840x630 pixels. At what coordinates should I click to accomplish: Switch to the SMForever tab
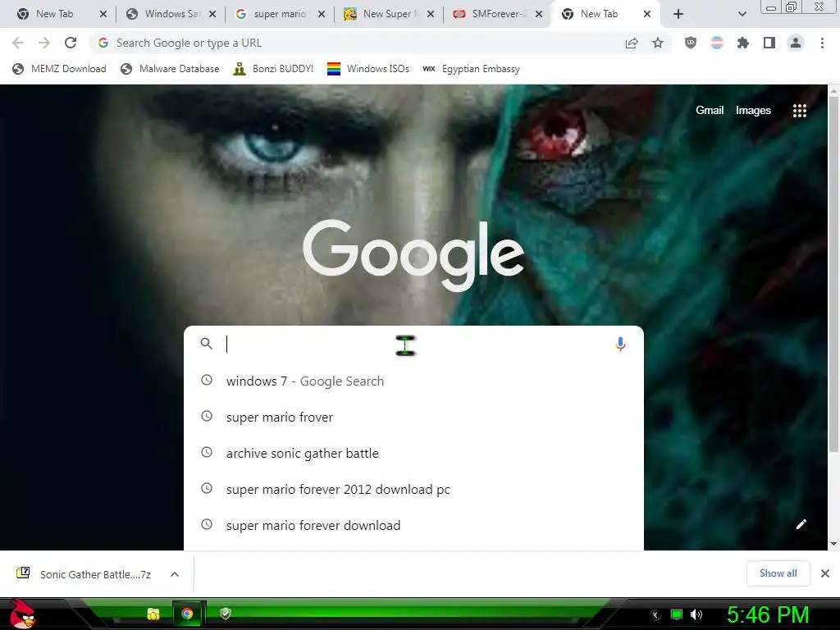498,14
